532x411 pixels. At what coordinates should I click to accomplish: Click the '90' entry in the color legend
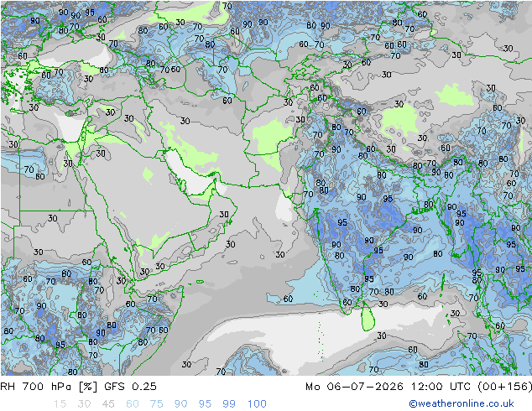[x=180, y=404]
